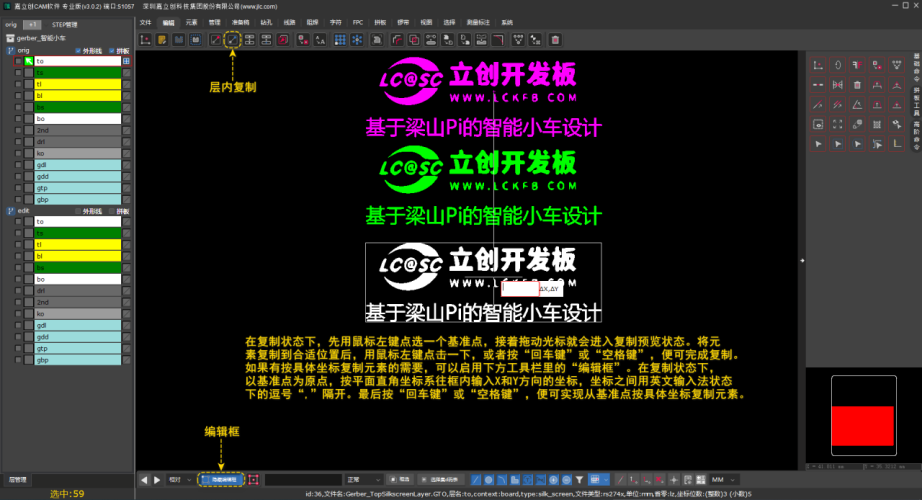
Task: Check the ts layer checkbox under orig
Action: click(x=18, y=73)
